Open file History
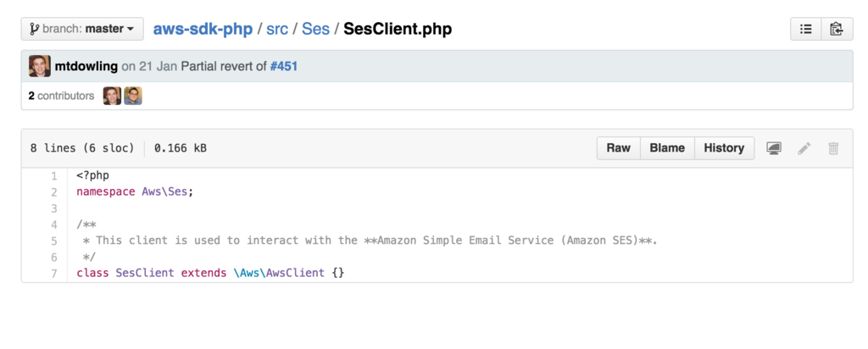The height and width of the screenshot is (349, 868). point(724,148)
